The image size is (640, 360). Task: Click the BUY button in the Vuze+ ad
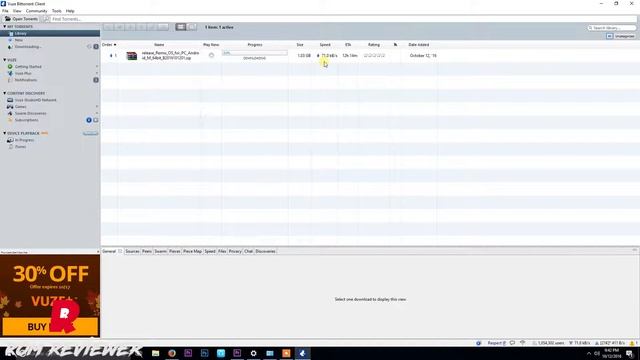click(x=50, y=327)
